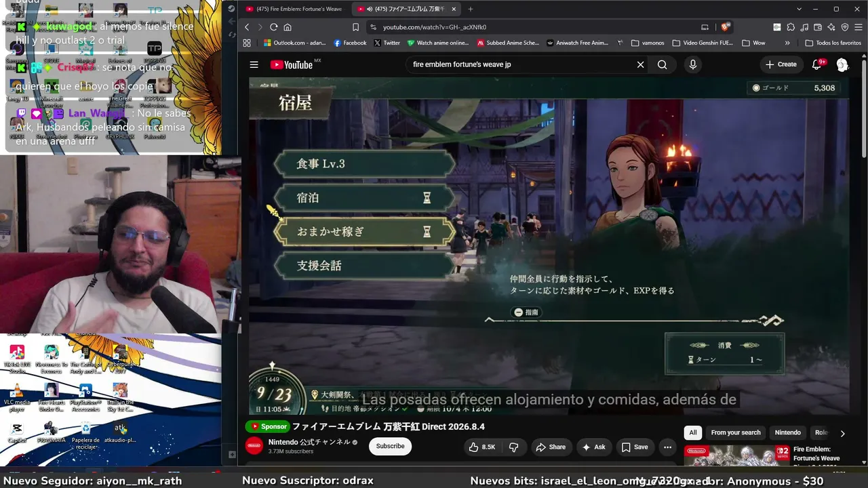This screenshot has height=488, width=868.
Task: Click the YouTube search input field
Action: 522,64
